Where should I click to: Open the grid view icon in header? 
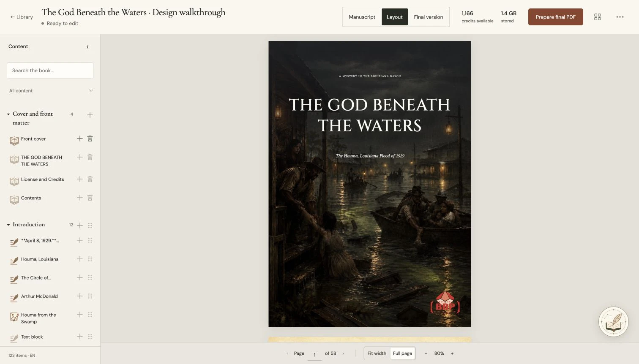(x=598, y=17)
